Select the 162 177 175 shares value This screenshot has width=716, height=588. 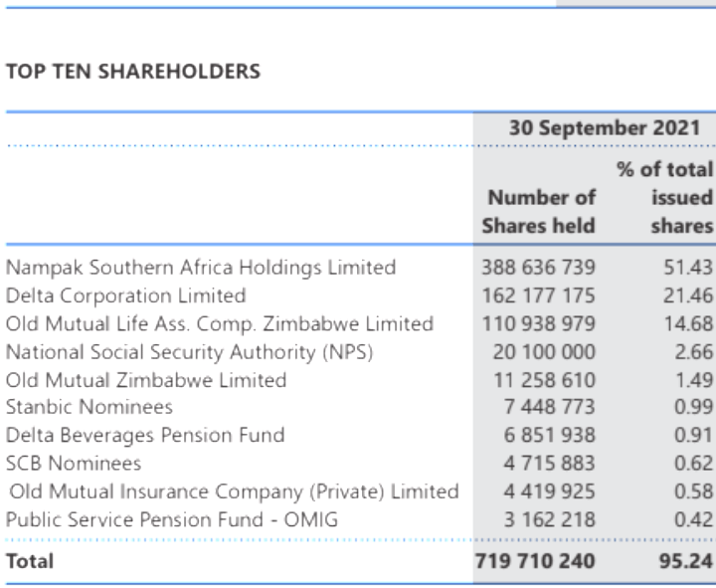(x=538, y=295)
